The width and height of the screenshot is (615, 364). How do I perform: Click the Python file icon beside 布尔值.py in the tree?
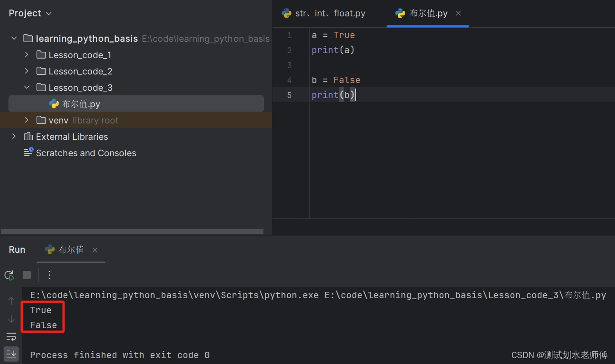54,104
